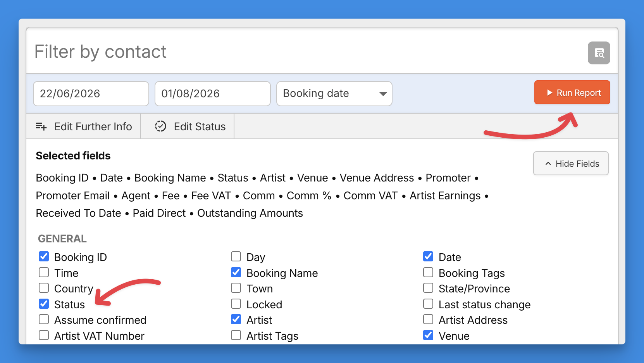Uncheck the Date checkbox

pyautogui.click(x=428, y=256)
